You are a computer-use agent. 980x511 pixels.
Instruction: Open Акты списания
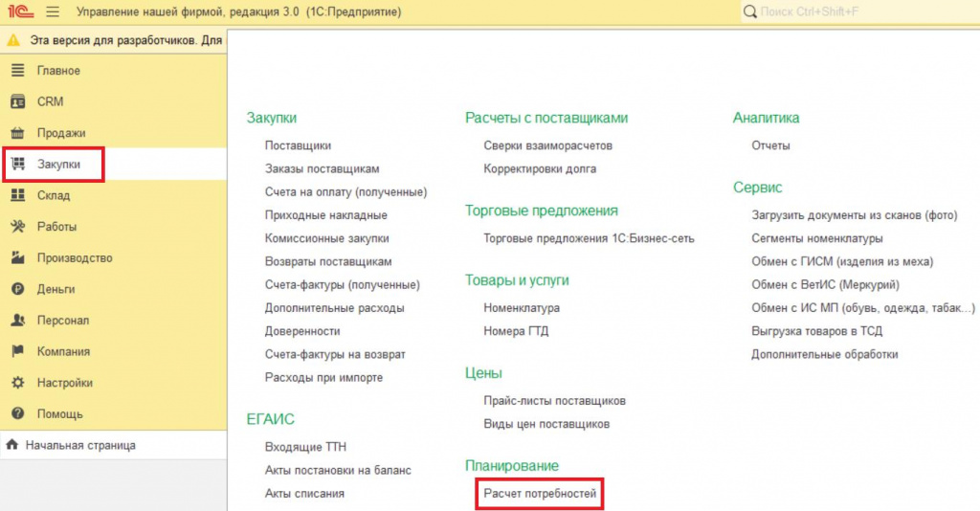304,494
